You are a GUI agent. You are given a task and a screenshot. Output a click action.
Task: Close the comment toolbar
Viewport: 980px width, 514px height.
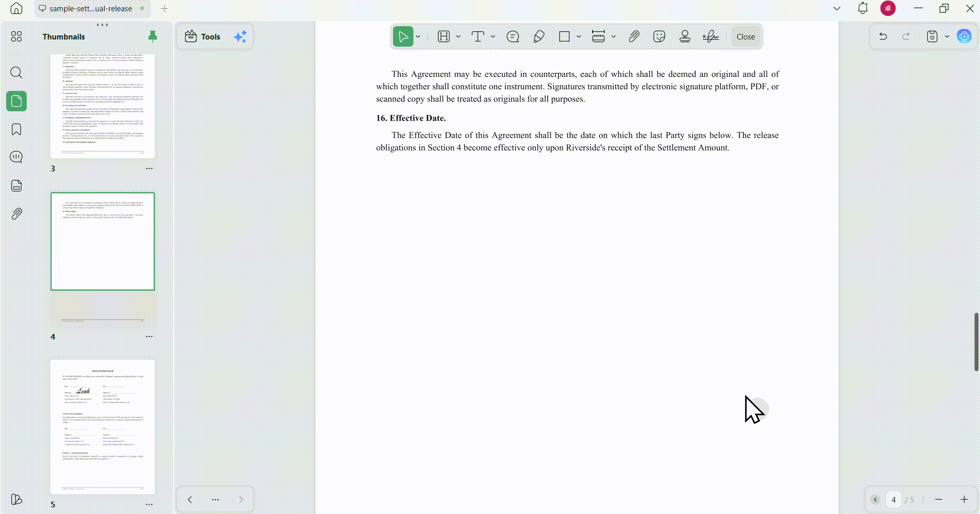point(746,36)
